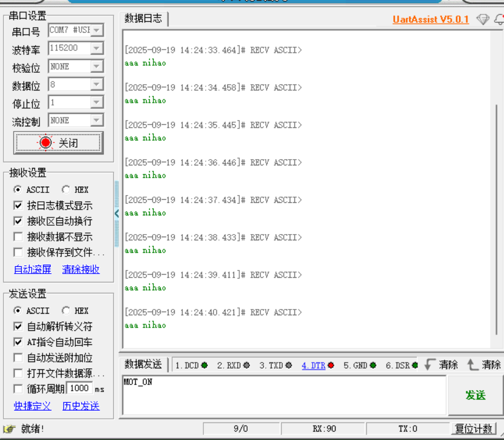
Task: Click the diamond upgrade icon top right
Action: coord(483,19)
